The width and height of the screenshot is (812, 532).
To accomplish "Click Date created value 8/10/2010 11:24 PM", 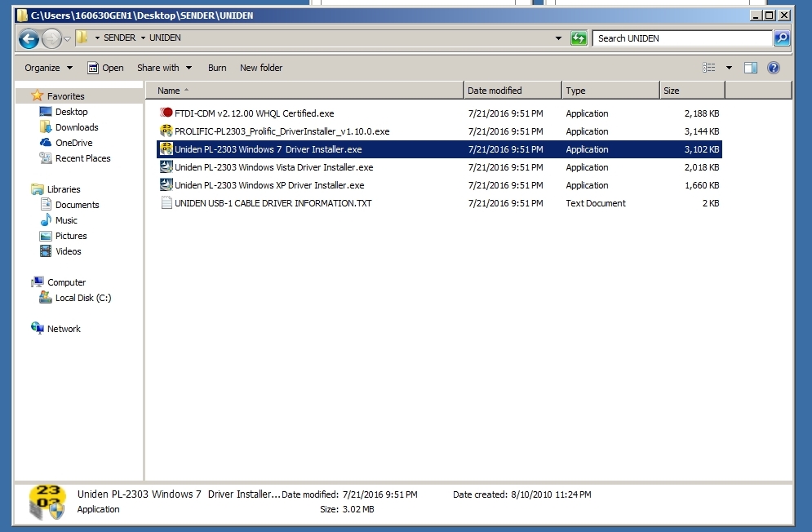I will pos(551,494).
